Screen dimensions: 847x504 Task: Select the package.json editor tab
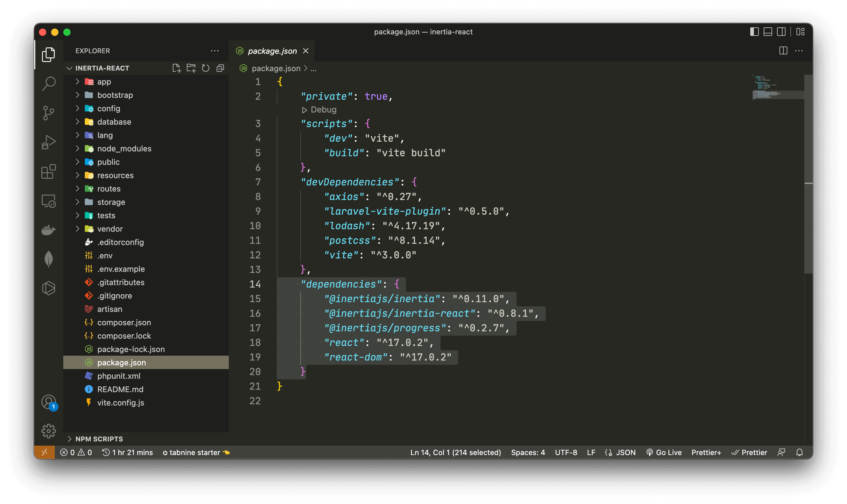(x=272, y=51)
